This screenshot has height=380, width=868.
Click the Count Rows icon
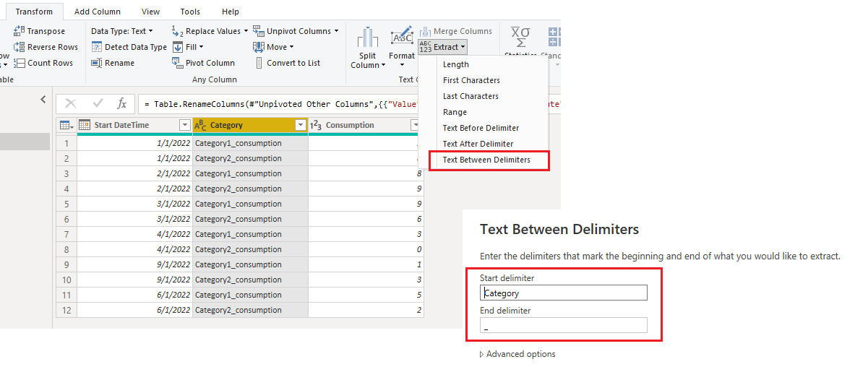(20, 63)
